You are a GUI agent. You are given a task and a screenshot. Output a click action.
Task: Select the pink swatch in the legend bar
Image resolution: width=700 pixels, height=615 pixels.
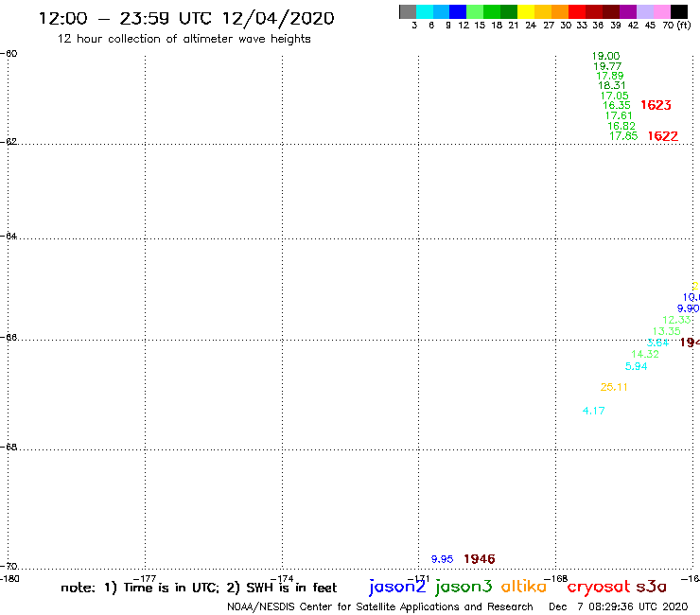click(662, 11)
